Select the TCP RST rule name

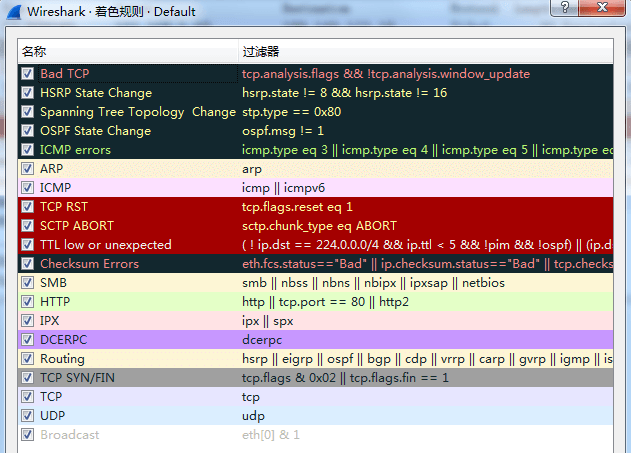64,207
